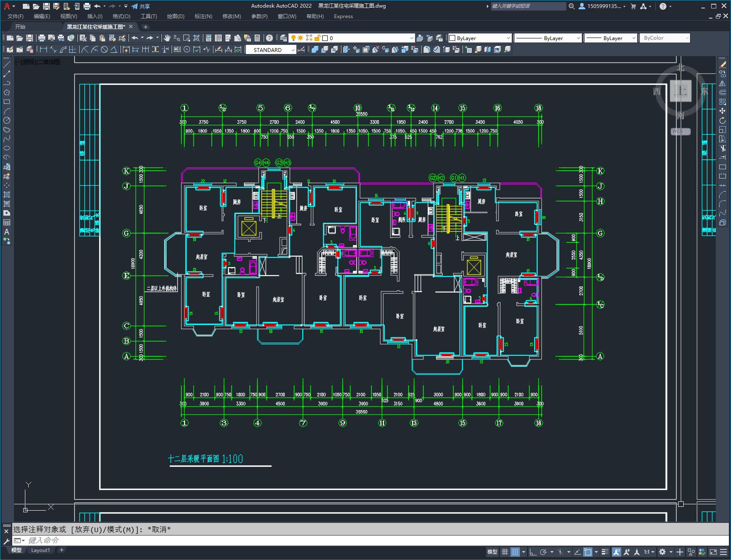The image size is (731, 560).
Task: Add a new drawing tab with plus button
Action: coord(146,27)
